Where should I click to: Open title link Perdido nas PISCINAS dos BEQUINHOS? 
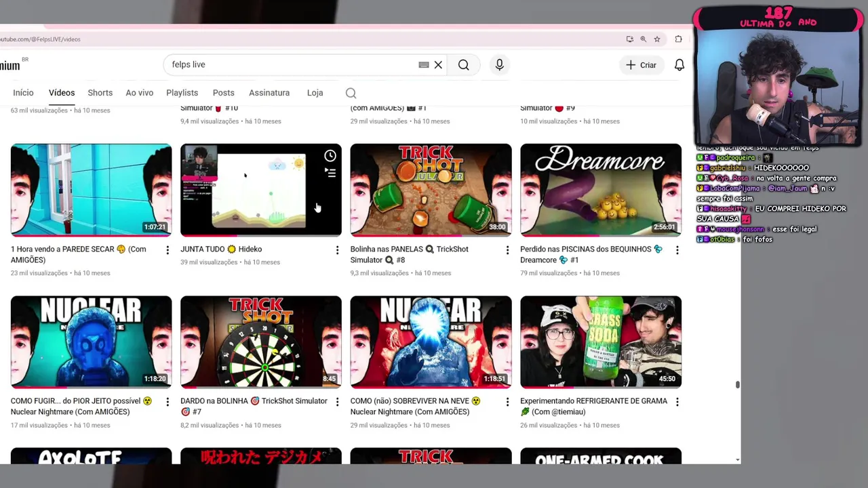[x=591, y=254]
